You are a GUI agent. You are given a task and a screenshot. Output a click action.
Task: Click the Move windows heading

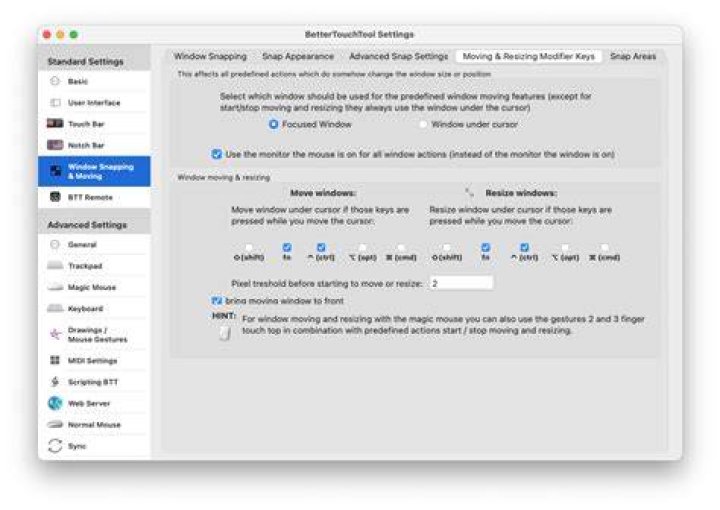[323, 193]
